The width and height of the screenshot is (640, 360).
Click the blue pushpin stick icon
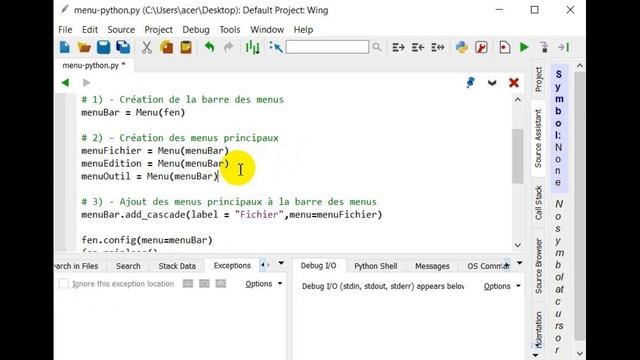470,82
